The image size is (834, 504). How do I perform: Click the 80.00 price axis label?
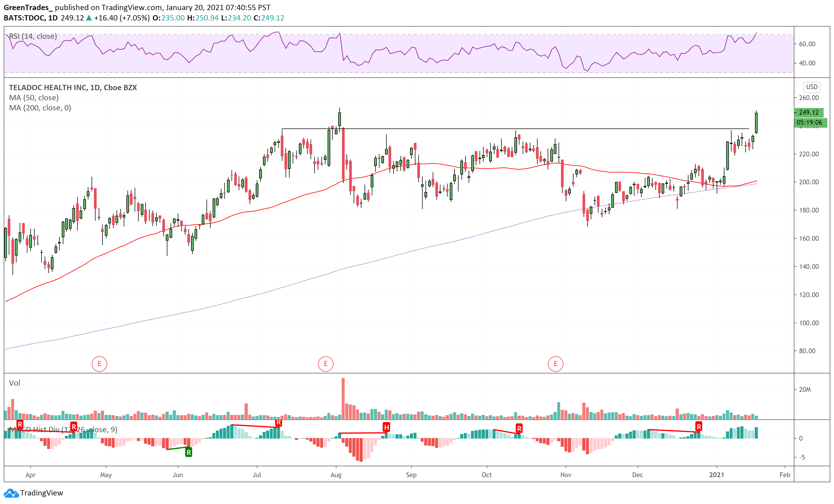coord(807,351)
